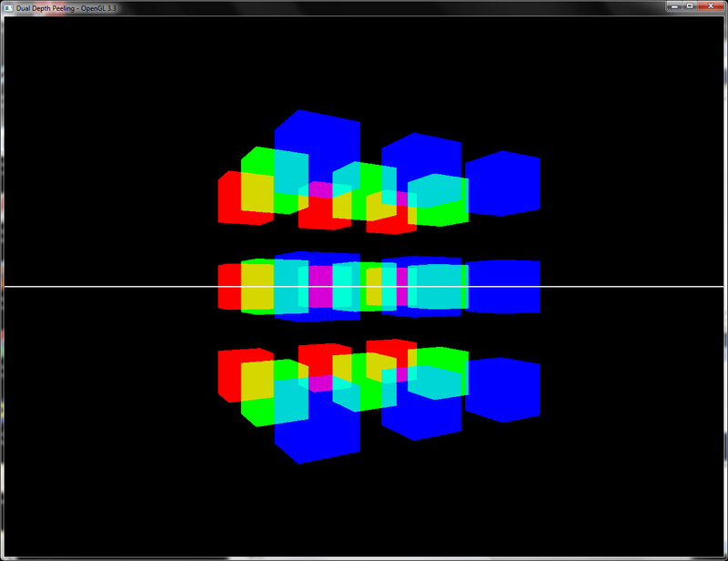Image resolution: width=728 pixels, height=561 pixels.
Task: Click the 'Dual Depth Peeling - OpenGL 3.3' title text
Action: (x=66, y=8)
